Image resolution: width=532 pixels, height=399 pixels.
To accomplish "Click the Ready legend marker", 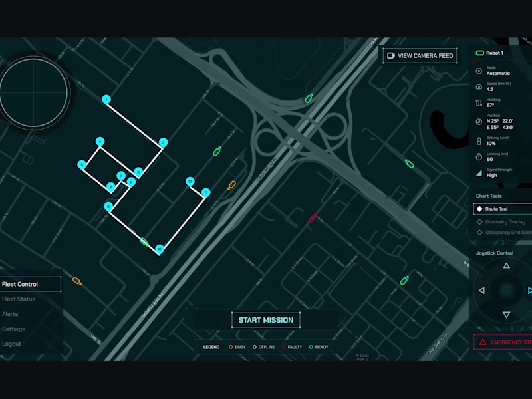I will pos(311,347).
